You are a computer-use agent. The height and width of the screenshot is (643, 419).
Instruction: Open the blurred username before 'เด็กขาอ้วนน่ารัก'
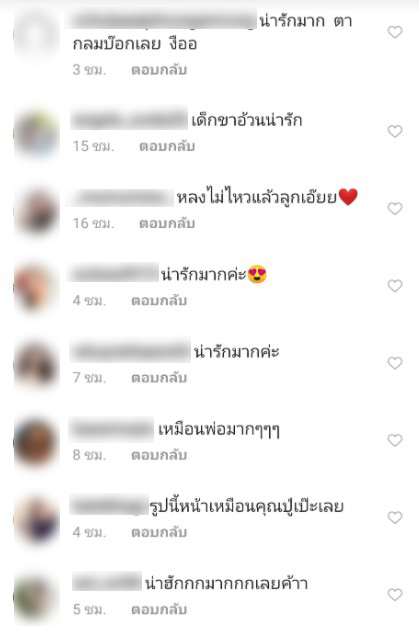click(129, 119)
